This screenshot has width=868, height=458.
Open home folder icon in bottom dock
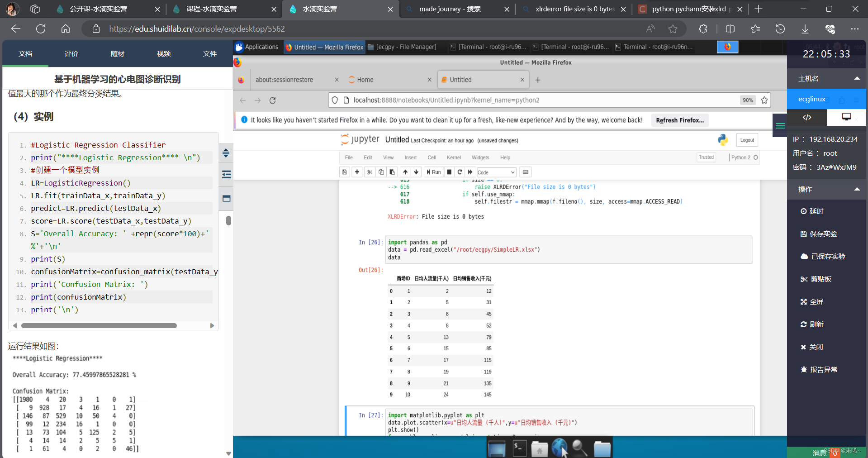pos(539,448)
